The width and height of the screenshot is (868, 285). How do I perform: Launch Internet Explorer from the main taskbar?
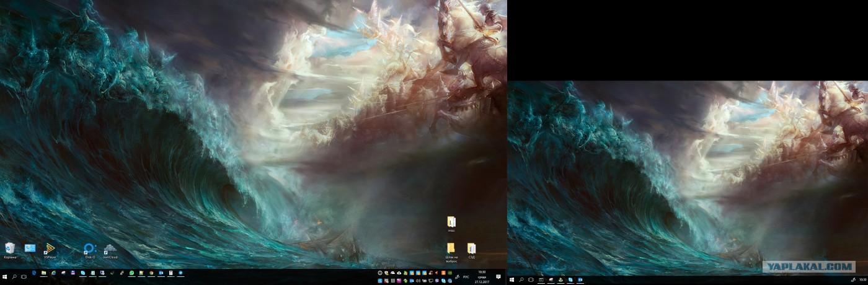point(53,273)
